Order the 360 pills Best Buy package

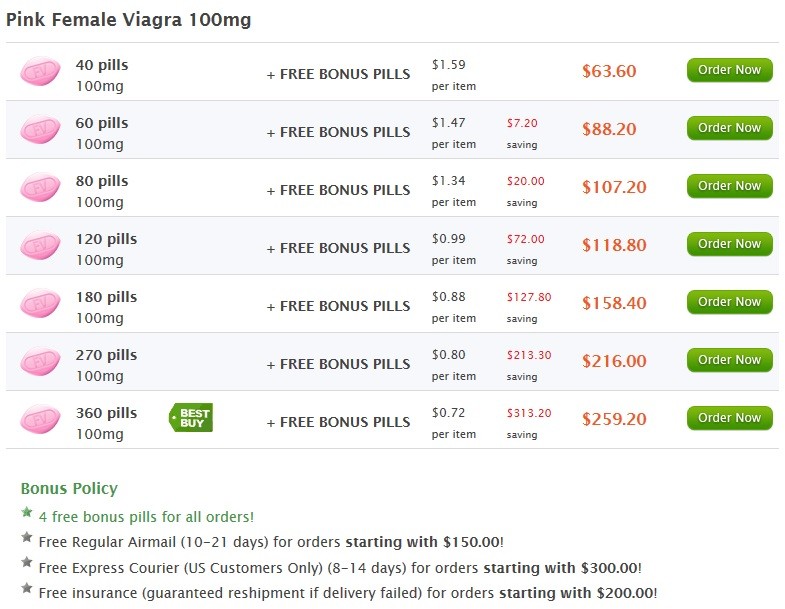[729, 419]
